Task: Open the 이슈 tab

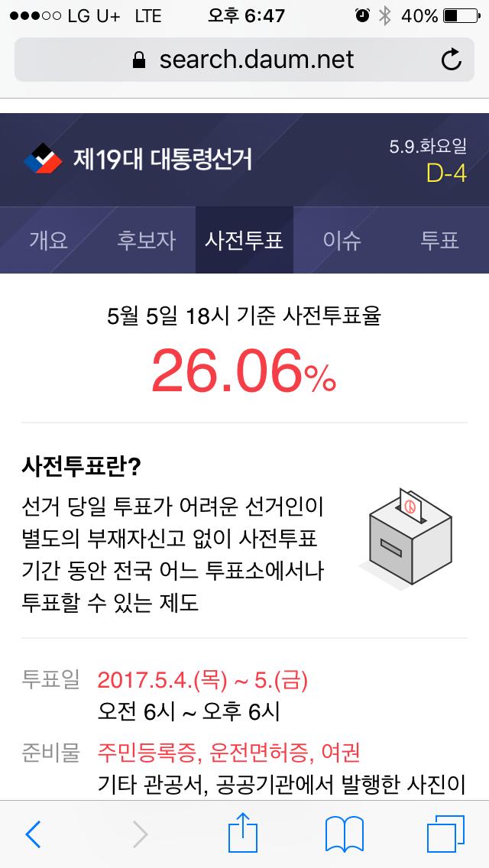Action: tap(342, 241)
